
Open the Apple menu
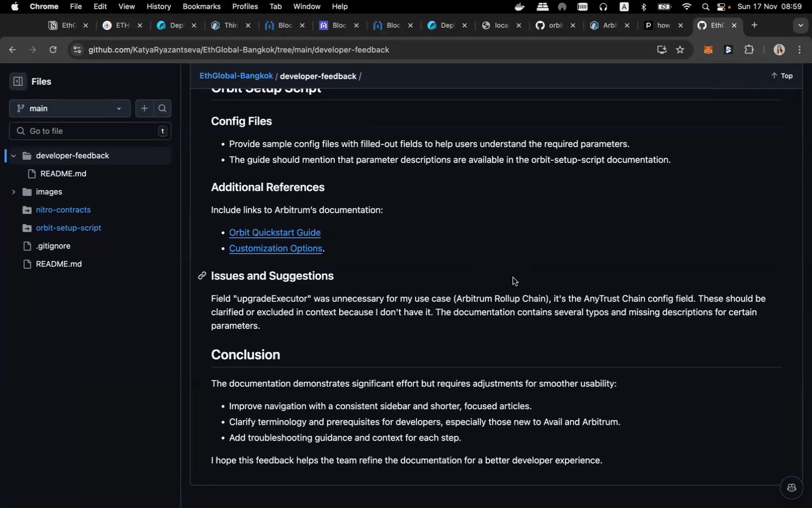pyautogui.click(x=15, y=7)
